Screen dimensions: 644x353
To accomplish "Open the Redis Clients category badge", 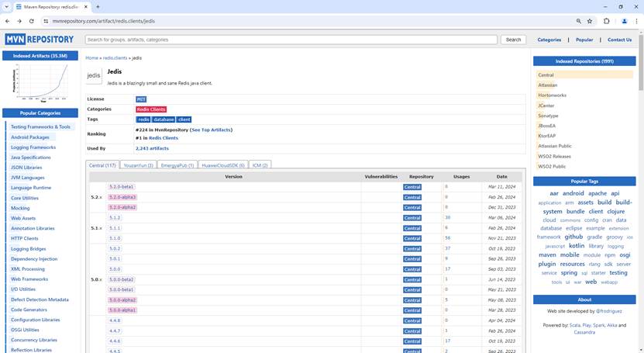I will (x=151, y=109).
